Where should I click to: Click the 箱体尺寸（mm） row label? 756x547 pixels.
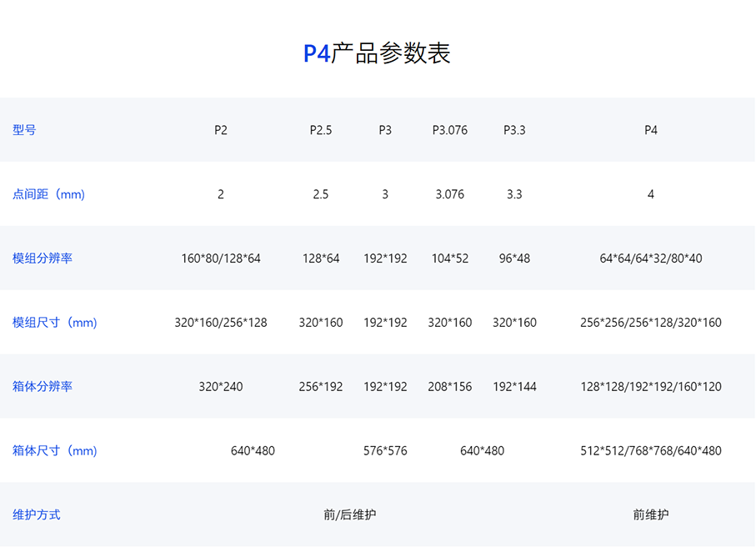tap(54, 451)
